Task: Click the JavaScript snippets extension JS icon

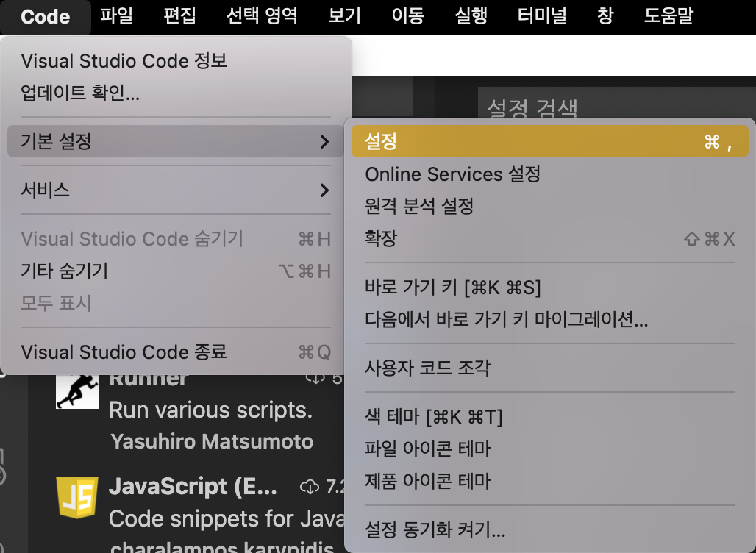Action: [77, 497]
